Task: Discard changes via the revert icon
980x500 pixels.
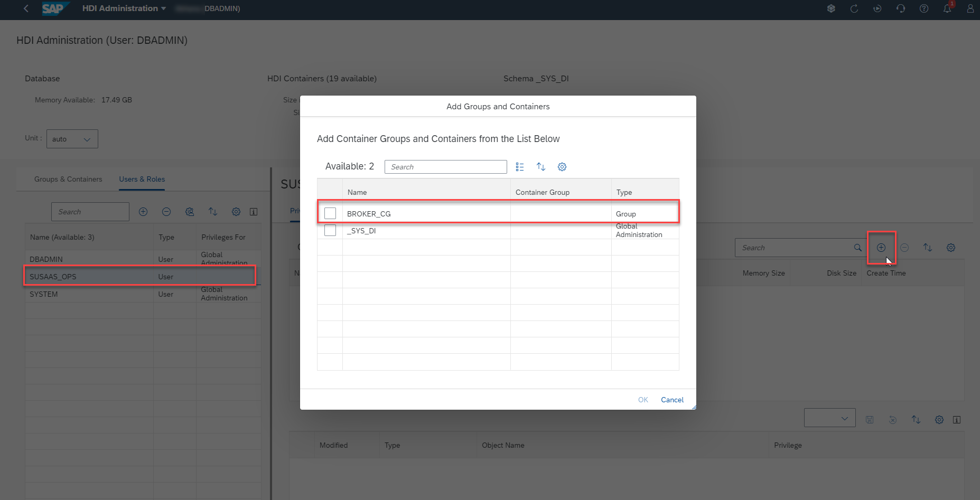Action: coord(893,420)
